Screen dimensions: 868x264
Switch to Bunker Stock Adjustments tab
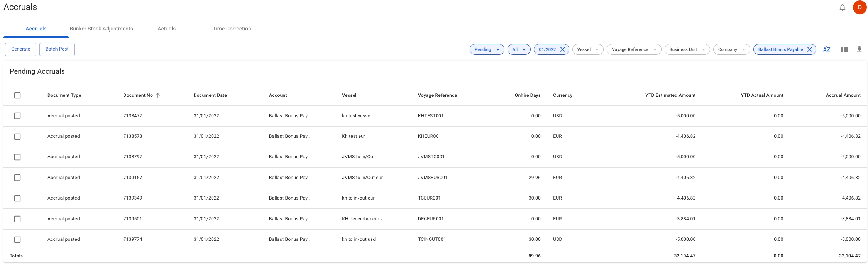click(101, 29)
